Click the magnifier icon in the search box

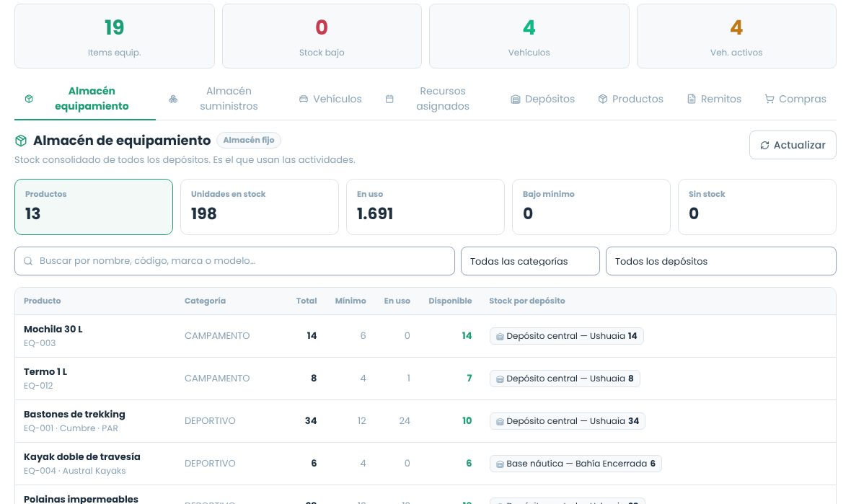coord(28,261)
